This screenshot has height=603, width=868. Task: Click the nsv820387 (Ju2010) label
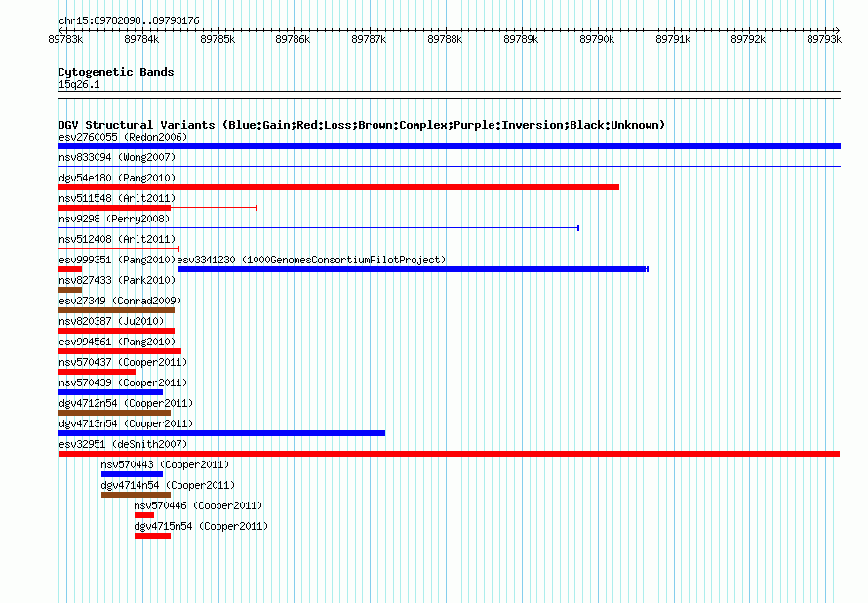click(111, 321)
